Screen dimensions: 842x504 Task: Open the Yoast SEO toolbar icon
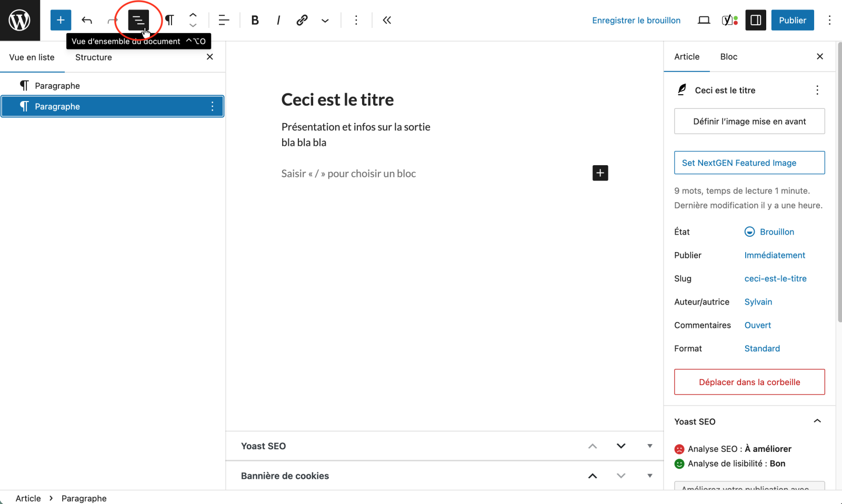729,20
